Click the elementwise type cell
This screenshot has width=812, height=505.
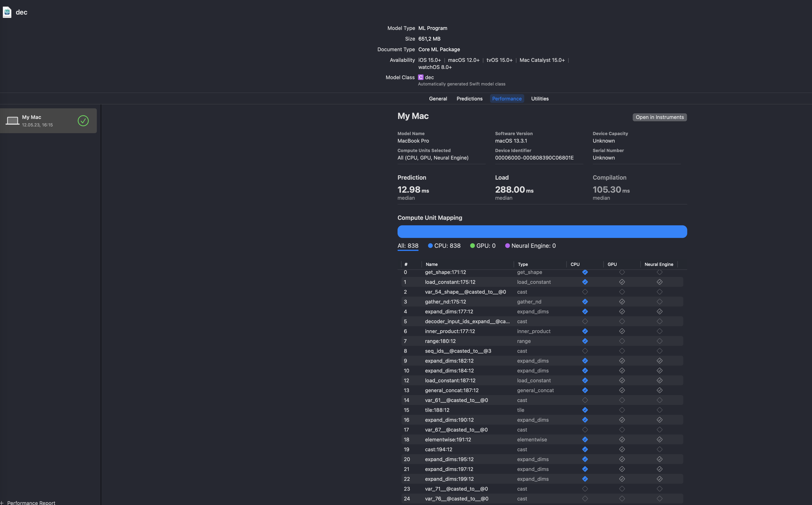(x=532, y=440)
